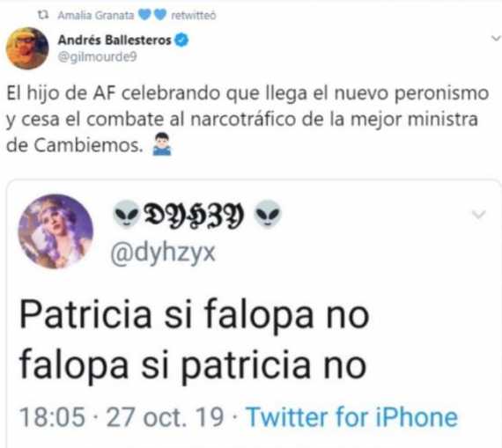502x448 pixels.
Task: Click the 18:05 · 27 oct. 19 timestamp
Action: point(122,417)
